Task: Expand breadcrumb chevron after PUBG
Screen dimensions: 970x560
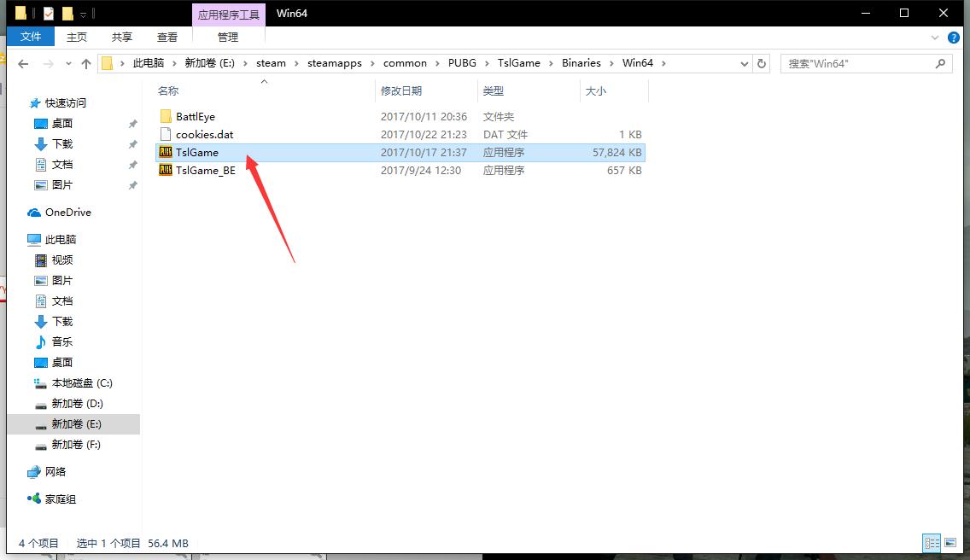Action: click(x=487, y=63)
